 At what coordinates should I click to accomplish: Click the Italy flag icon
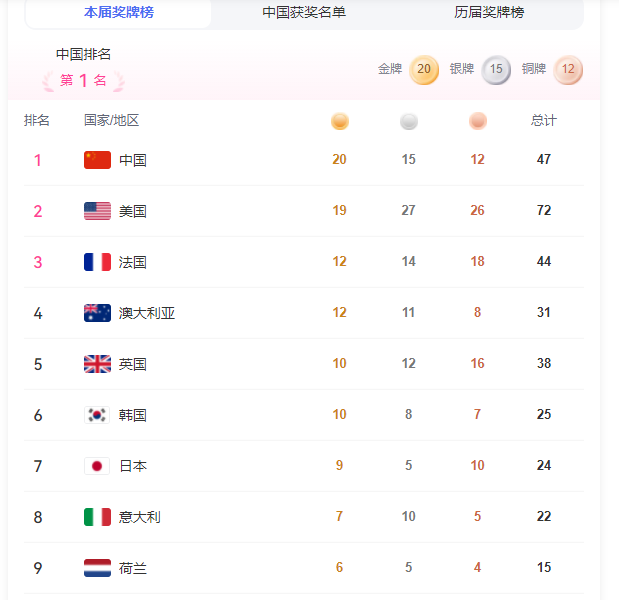pyautogui.click(x=97, y=517)
